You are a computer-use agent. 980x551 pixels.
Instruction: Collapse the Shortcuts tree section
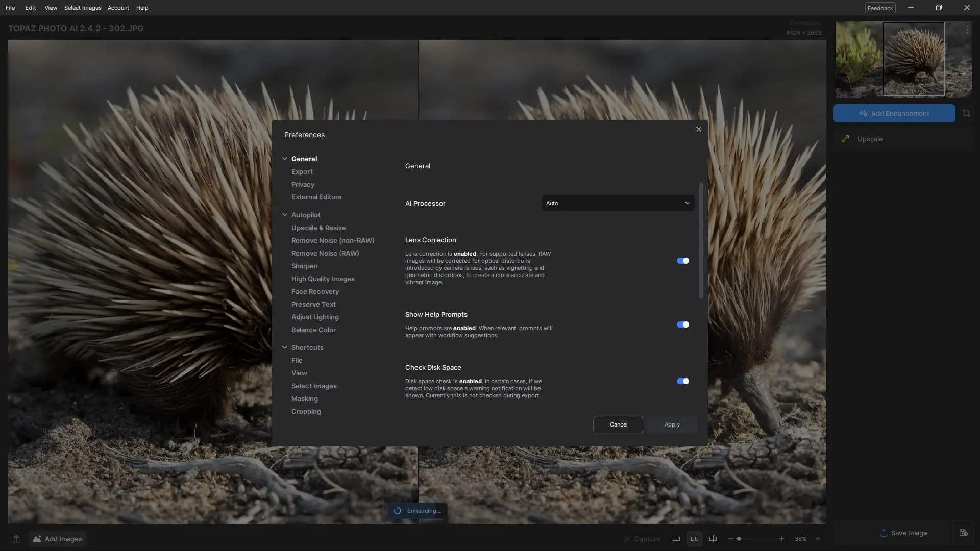click(x=285, y=347)
